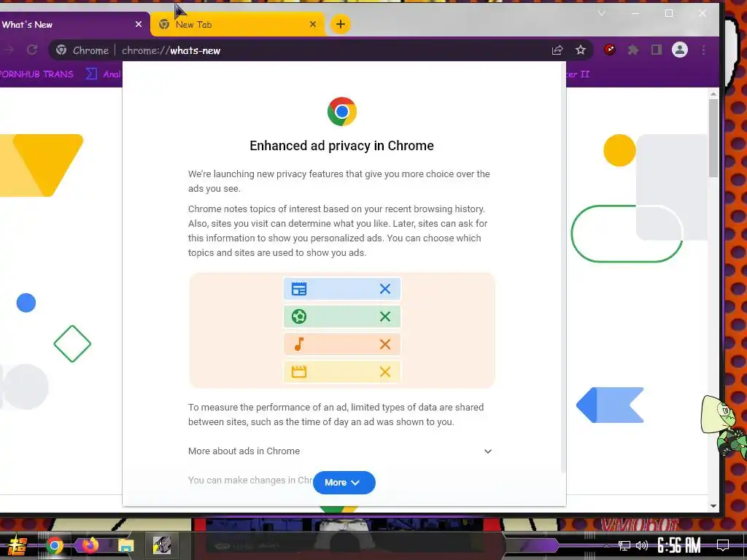
Task: Bookmark this tab with the star
Action: [580, 50]
